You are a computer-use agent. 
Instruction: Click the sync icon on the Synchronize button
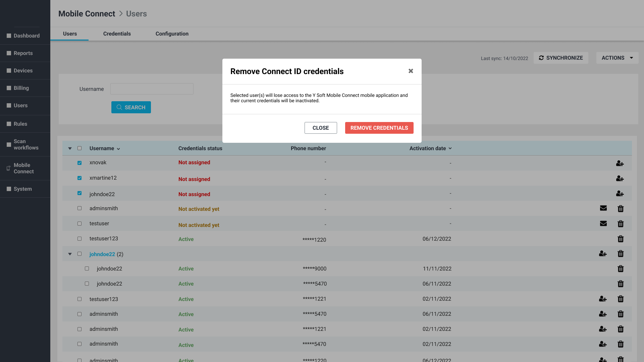(x=541, y=58)
